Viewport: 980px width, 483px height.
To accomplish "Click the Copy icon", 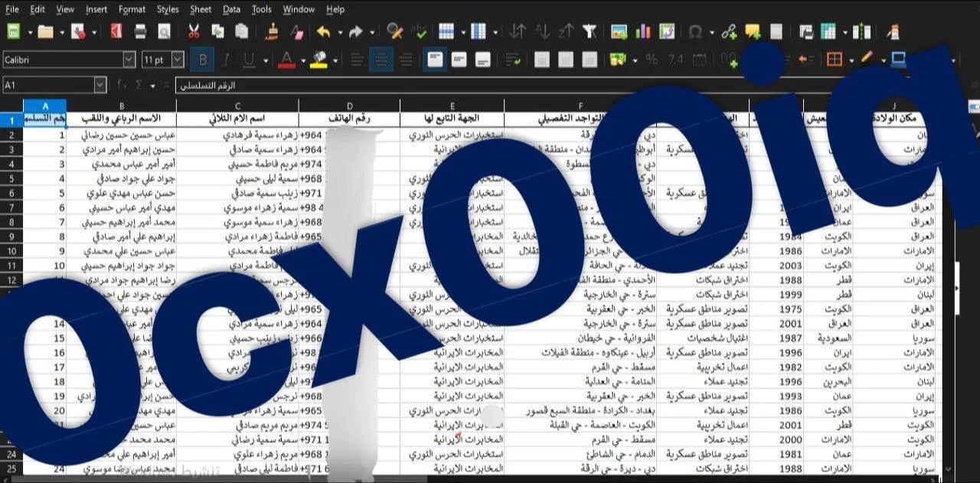I will click(217, 32).
